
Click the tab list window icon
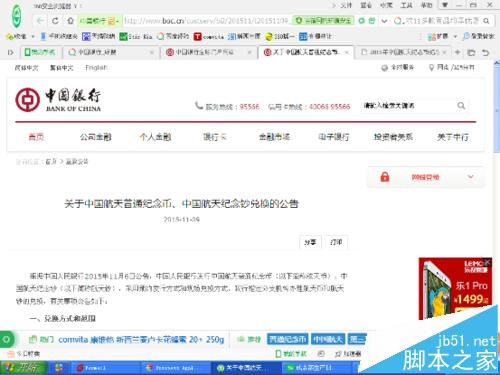pyautogui.click(x=471, y=52)
